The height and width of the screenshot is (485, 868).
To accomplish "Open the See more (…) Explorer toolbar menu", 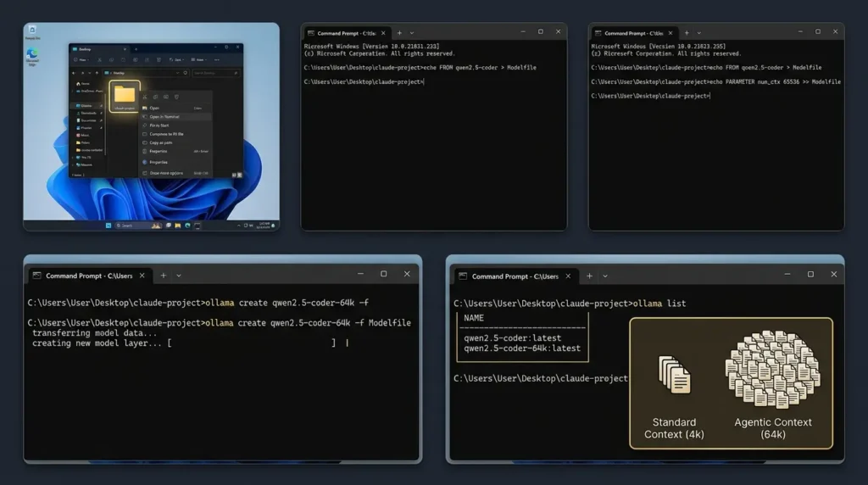I will [x=217, y=60].
